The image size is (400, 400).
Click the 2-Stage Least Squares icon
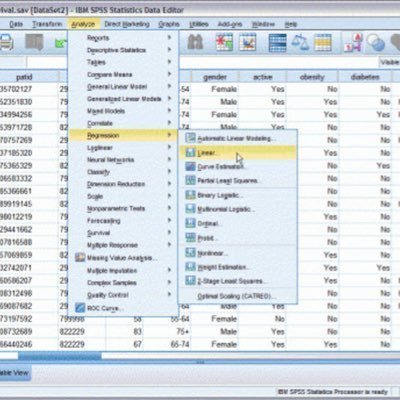click(190, 281)
